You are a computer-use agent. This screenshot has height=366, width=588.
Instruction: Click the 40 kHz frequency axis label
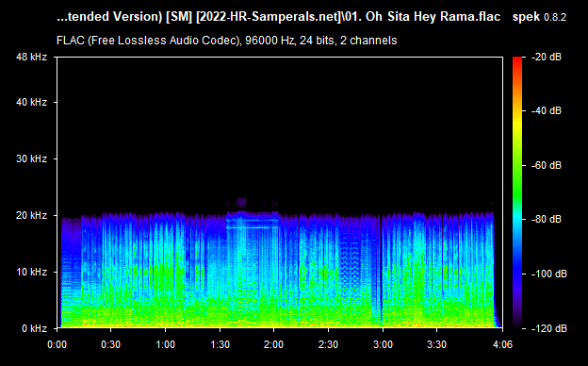coord(31,102)
